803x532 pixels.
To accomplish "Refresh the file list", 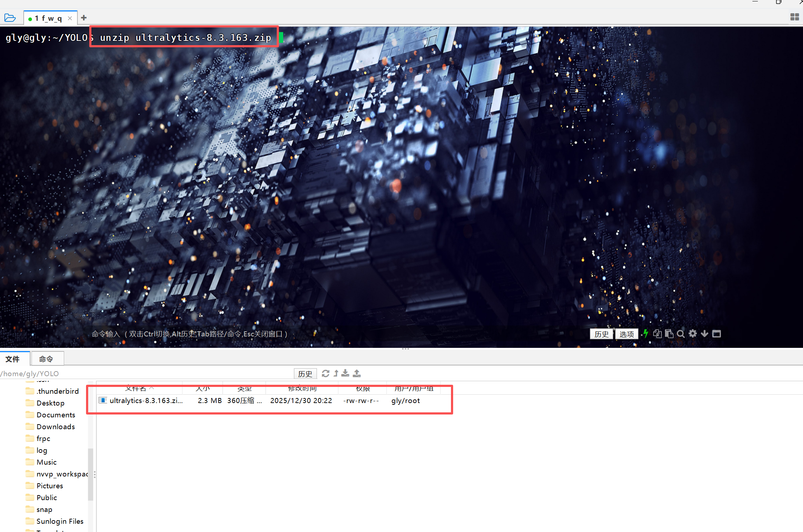I will pyautogui.click(x=326, y=373).
